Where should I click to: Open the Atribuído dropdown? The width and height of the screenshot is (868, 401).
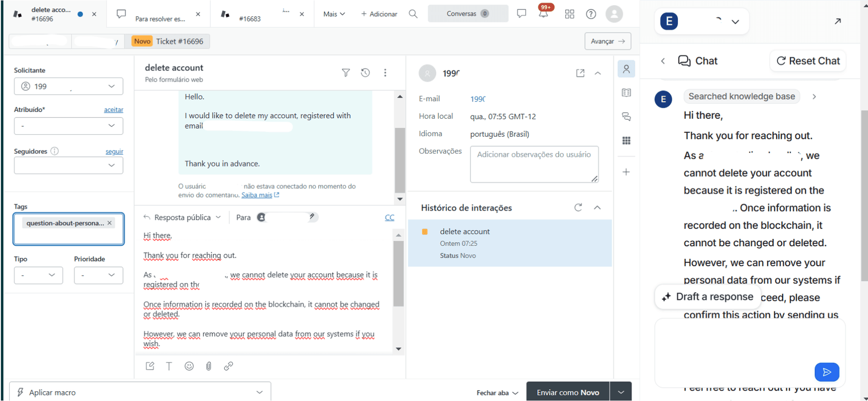click(68, 126)
